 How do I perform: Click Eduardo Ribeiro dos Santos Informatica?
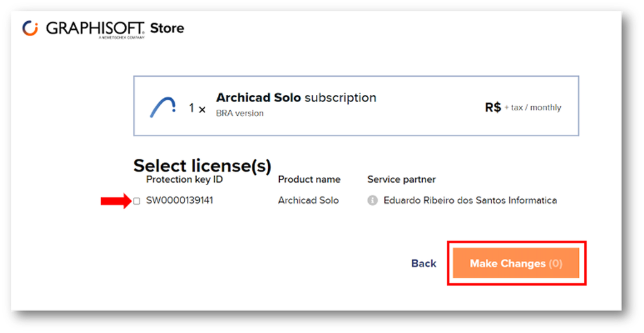pyautogui.click(x=470, y=200)
